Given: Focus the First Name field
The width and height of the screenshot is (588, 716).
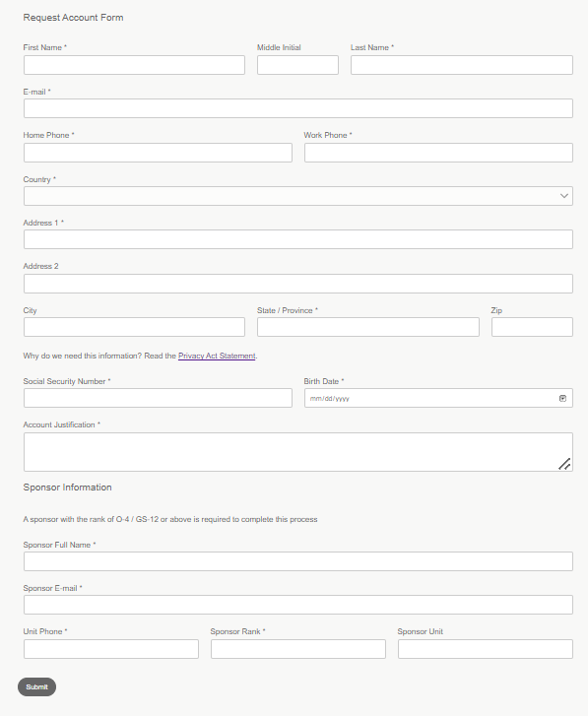Looking at the screenshot, I should 134,65.
